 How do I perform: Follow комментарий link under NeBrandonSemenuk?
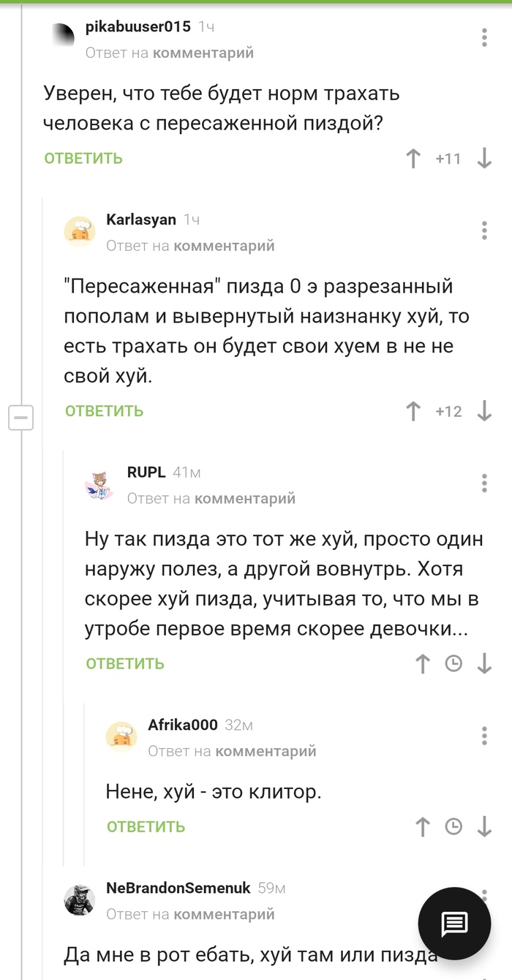coord(224,913)
